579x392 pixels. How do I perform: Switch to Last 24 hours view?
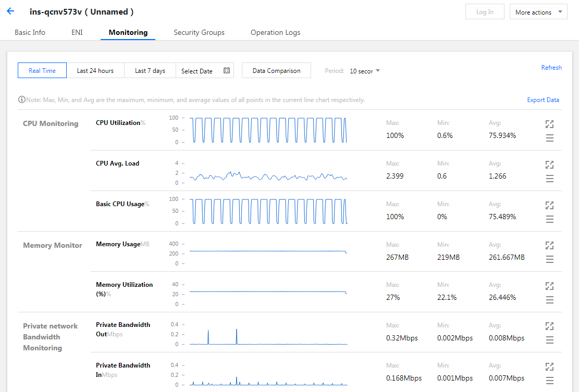(x=95, y=70)
